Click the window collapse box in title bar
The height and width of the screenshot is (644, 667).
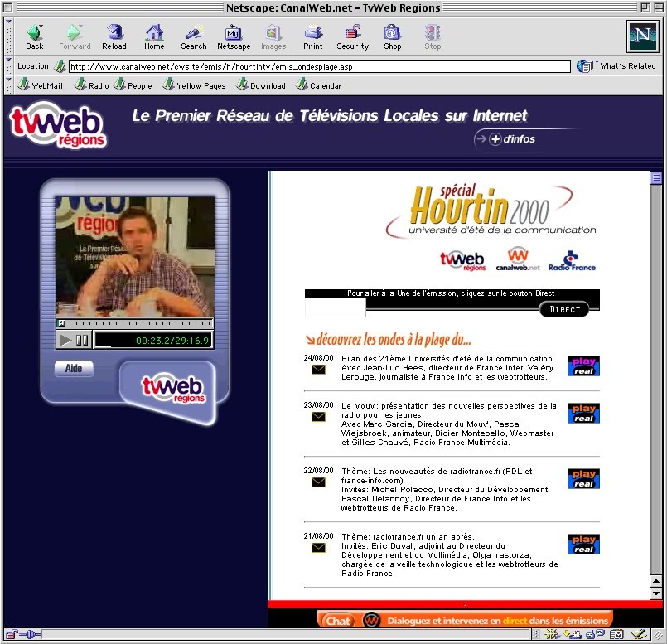click(x=658, y=7)
